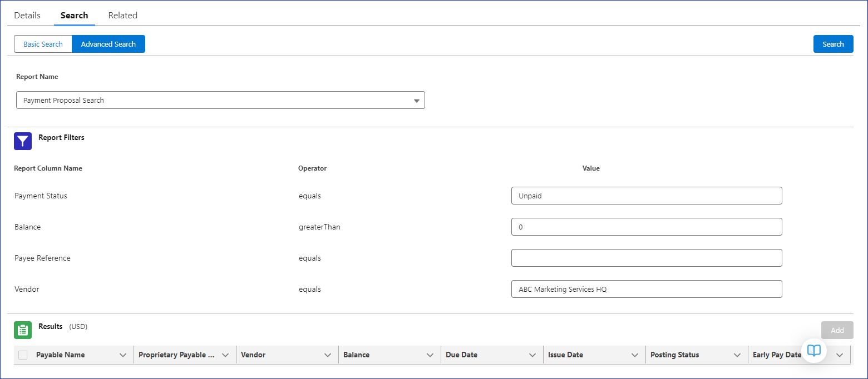This screenshot has height=379, width=868.
Task: Open the floating book help icon
Action: click(x=814, y=350)
